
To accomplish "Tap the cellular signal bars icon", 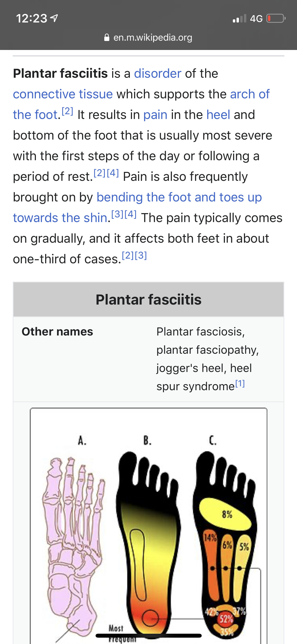I will 239,19.
